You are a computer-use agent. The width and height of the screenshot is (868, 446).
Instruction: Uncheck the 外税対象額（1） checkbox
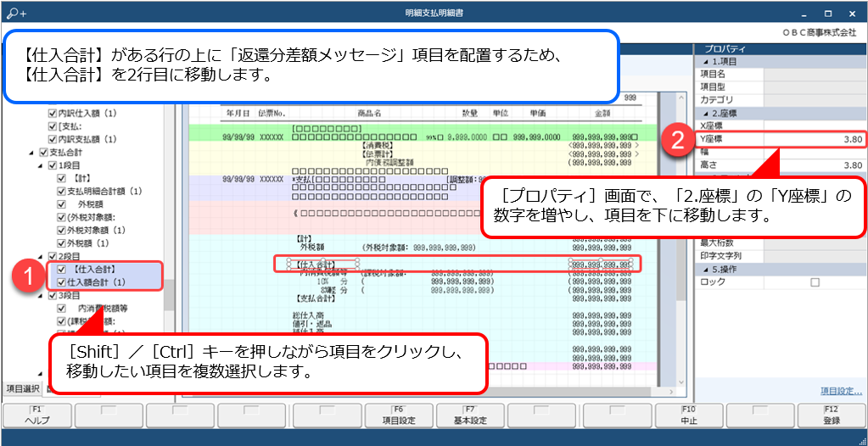tap(61, 230)
